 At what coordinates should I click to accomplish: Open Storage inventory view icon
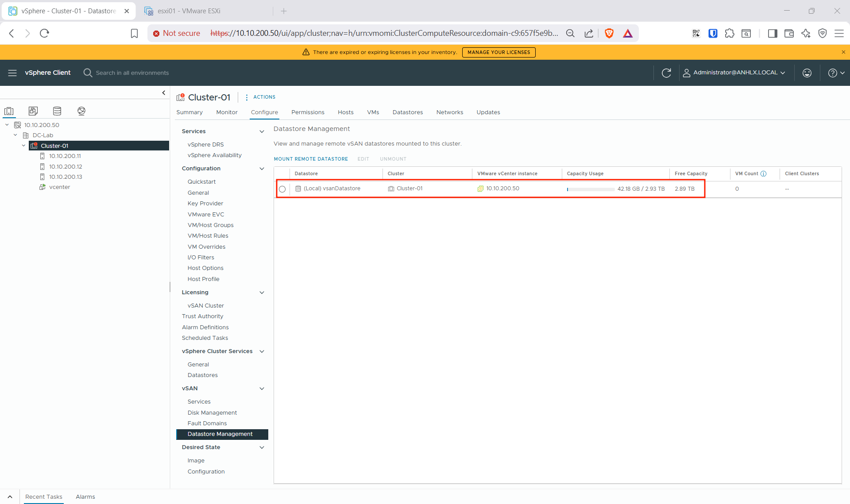pyautogui.click(x=57, y=111)
